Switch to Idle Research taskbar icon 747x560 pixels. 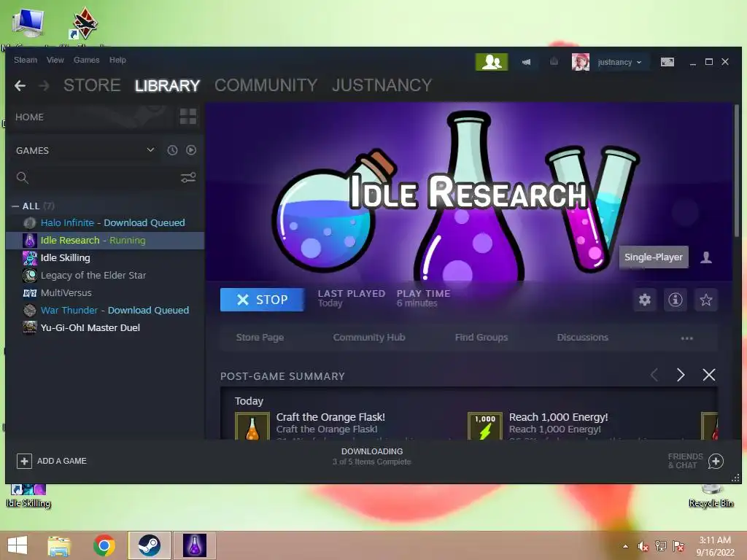click(194, 545)
